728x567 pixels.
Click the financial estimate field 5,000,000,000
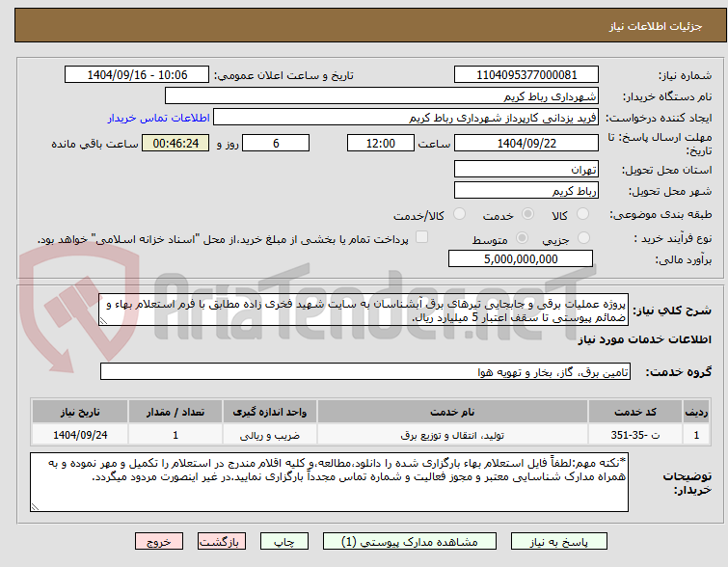(521, 258)
